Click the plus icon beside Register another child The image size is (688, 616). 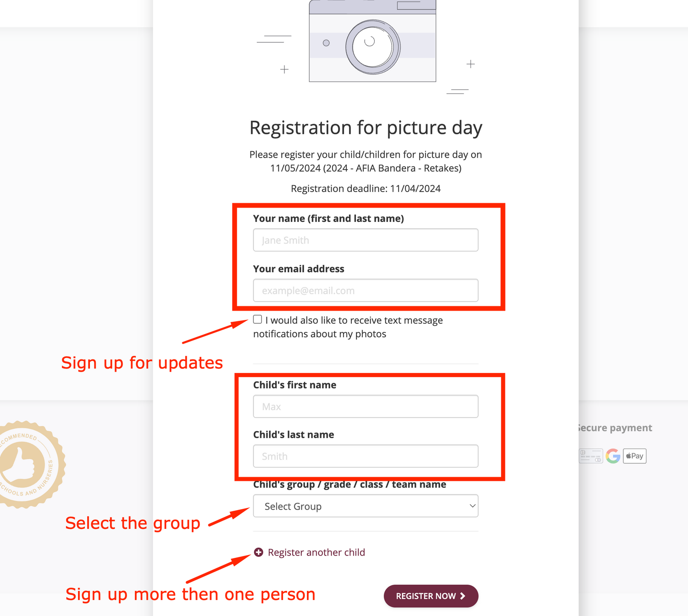click(259, 552)
